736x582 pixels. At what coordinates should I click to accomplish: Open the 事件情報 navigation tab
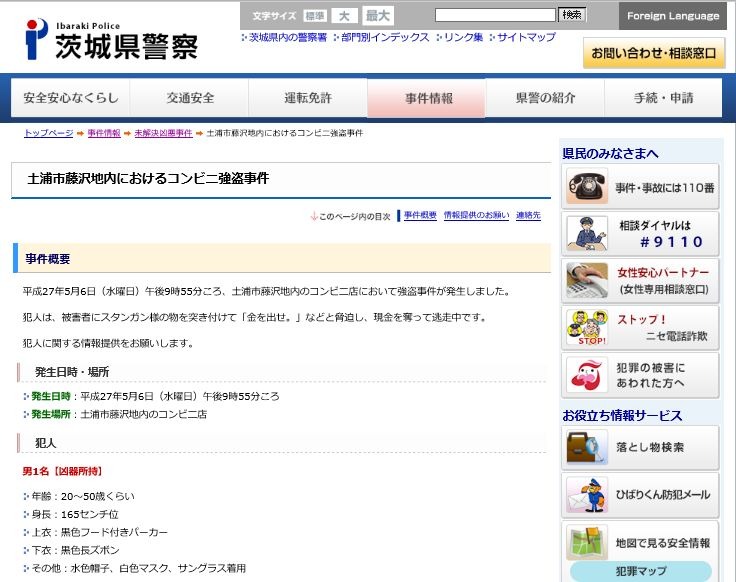[427, 99]
